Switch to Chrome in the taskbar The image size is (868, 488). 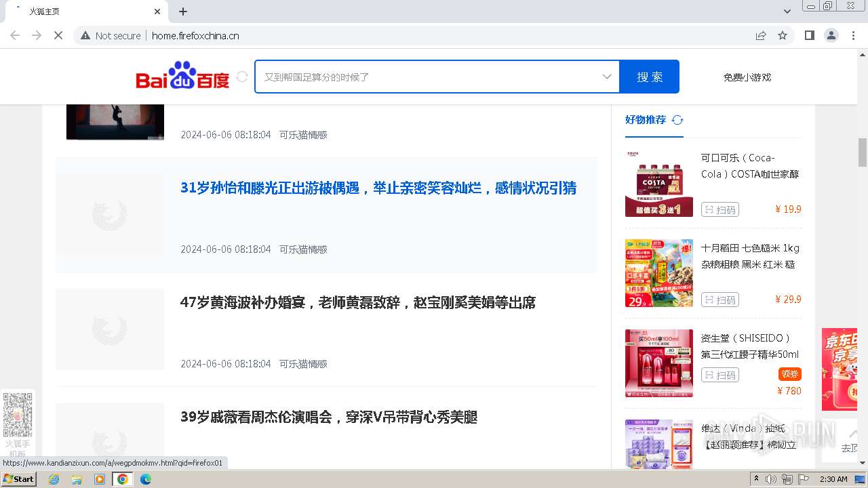tap(123, 479)
